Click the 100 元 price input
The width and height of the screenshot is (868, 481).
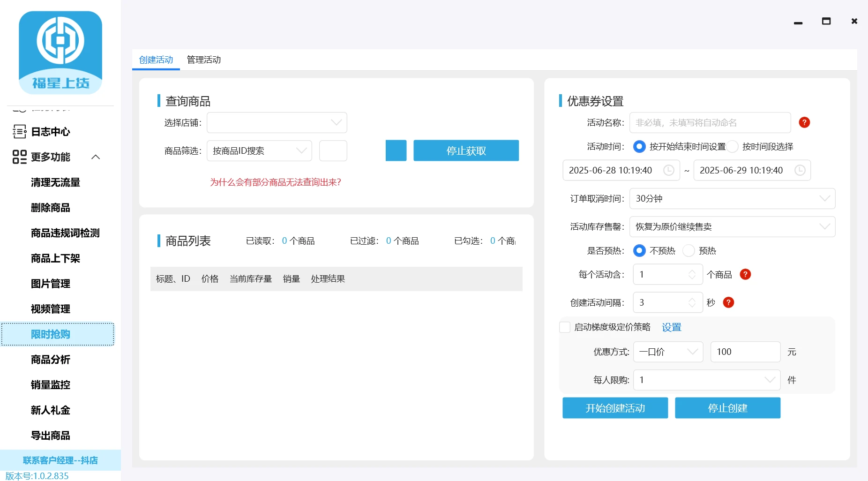745,352
